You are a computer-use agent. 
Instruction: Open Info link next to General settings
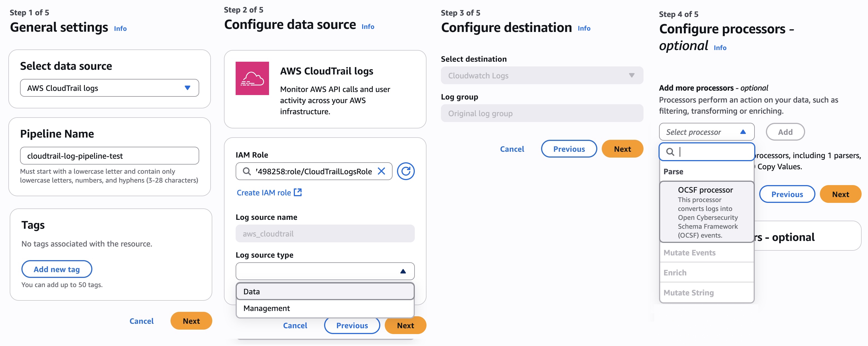[x=120, y=29]
